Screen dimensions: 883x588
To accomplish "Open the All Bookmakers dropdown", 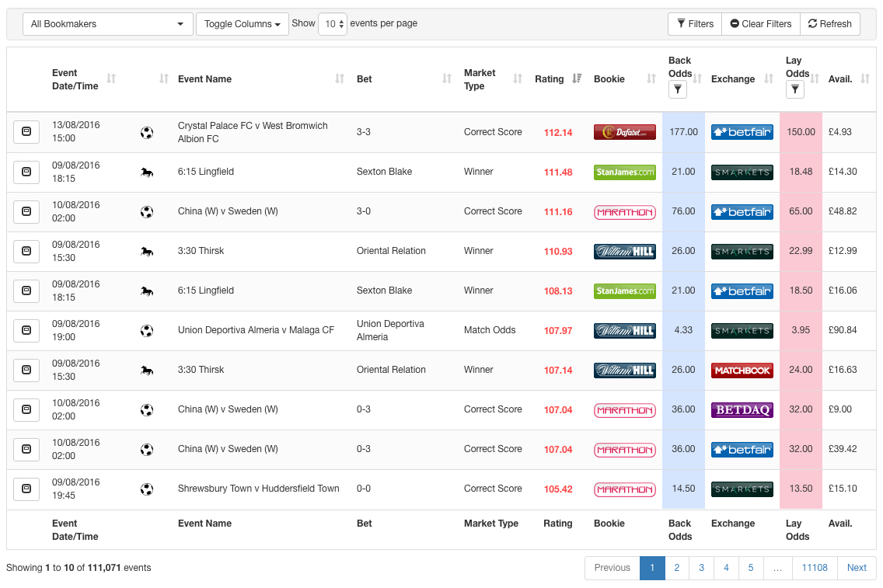I will (x=108, y=24).
